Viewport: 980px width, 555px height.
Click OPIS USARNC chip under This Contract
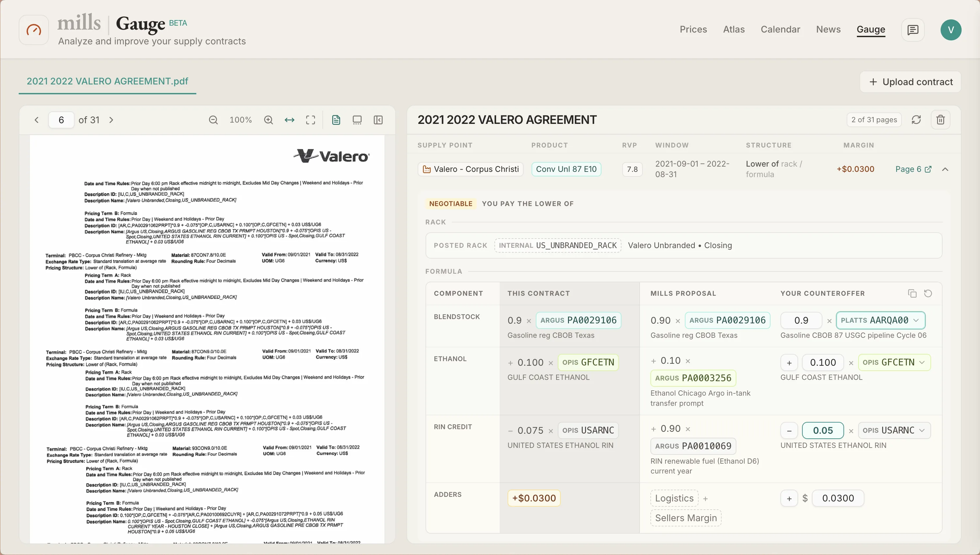(x=588, y=430)
